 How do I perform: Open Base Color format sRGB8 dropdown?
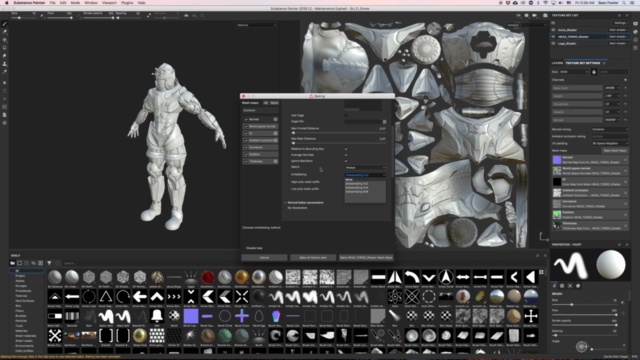coord(612,88)
